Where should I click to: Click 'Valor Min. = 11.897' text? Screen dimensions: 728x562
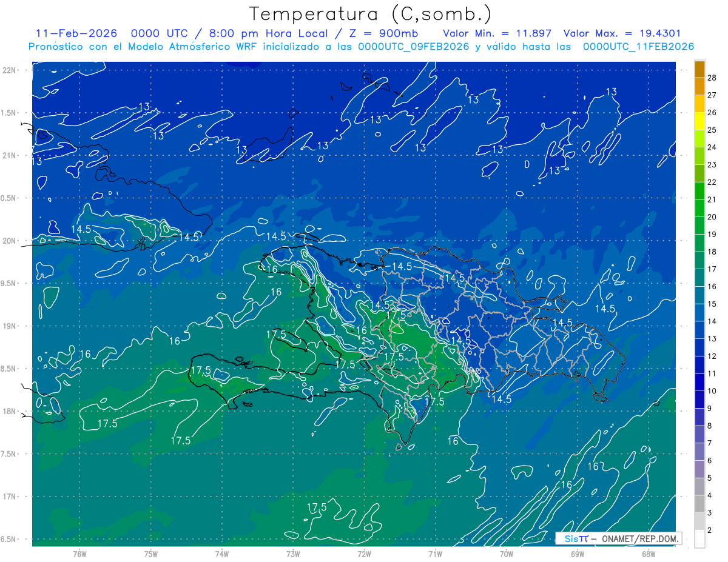click(x=497, y=33)
